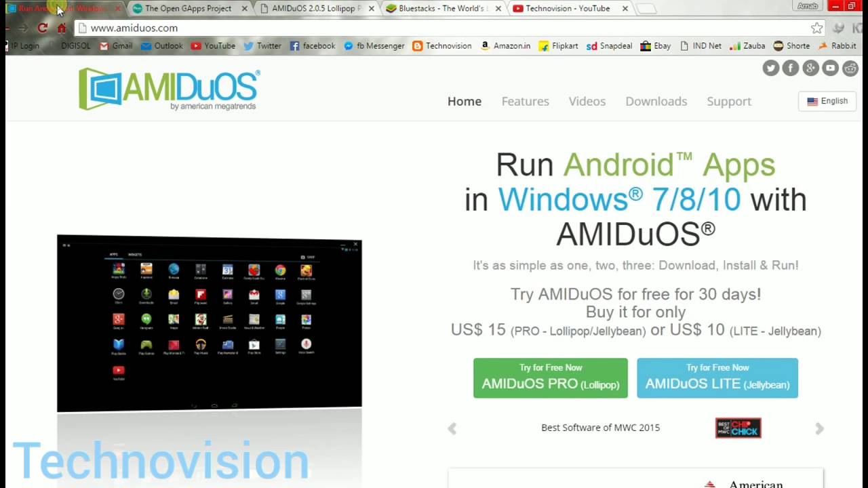Open AMIDuOS Facebook social icon

click(791, 68)
